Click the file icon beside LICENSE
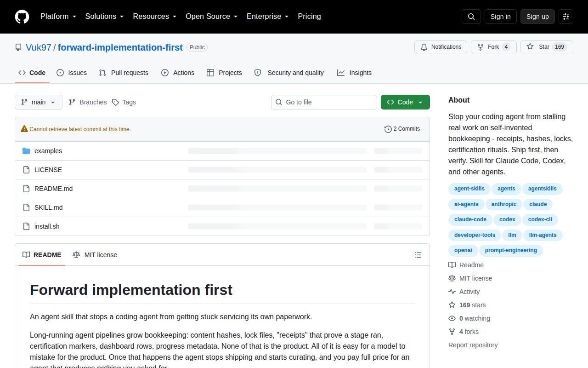The width and height of the screenshot is (588, 368). tap(26, 170)
